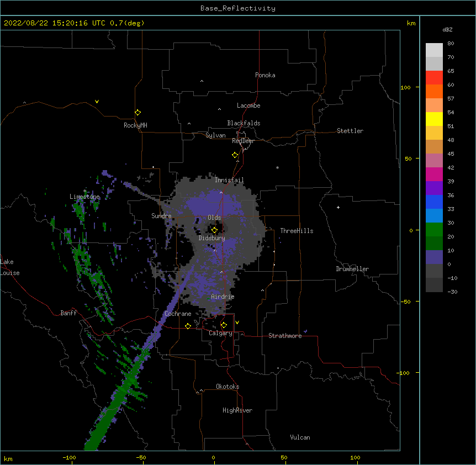Click the Airdrie city label
The width and height of the screenshot is (476, 465).
pyautogui.click(x=223, y=297)
